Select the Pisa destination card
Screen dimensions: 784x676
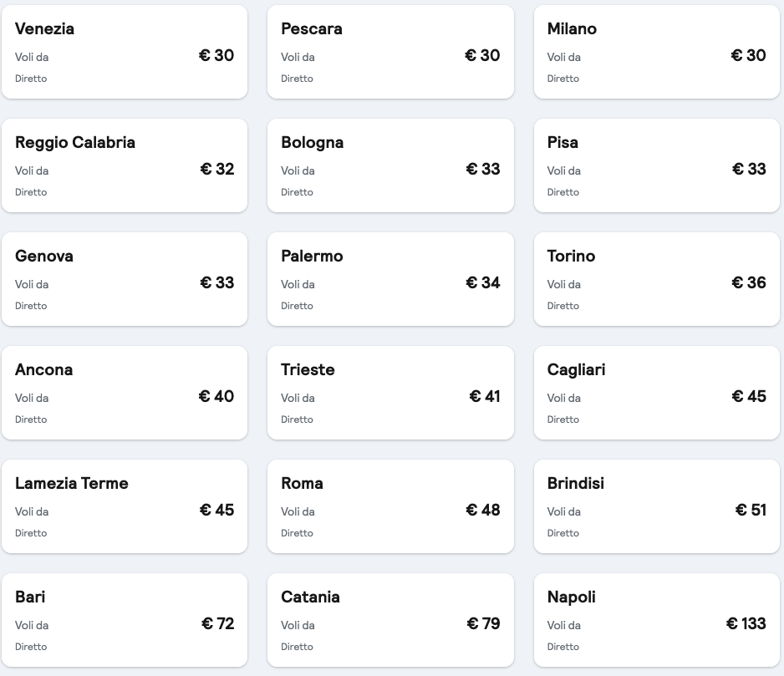click(656, 165)
